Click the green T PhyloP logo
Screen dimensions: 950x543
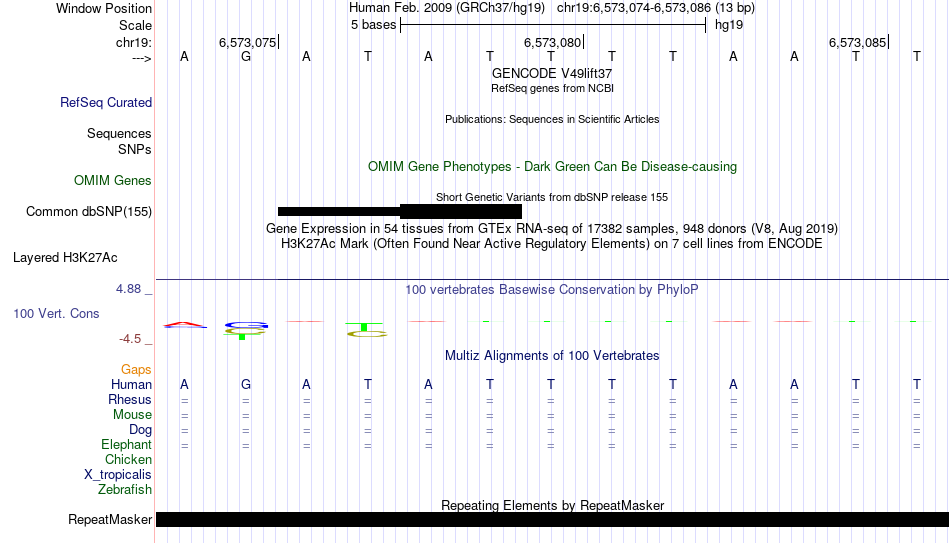(364, 327)
